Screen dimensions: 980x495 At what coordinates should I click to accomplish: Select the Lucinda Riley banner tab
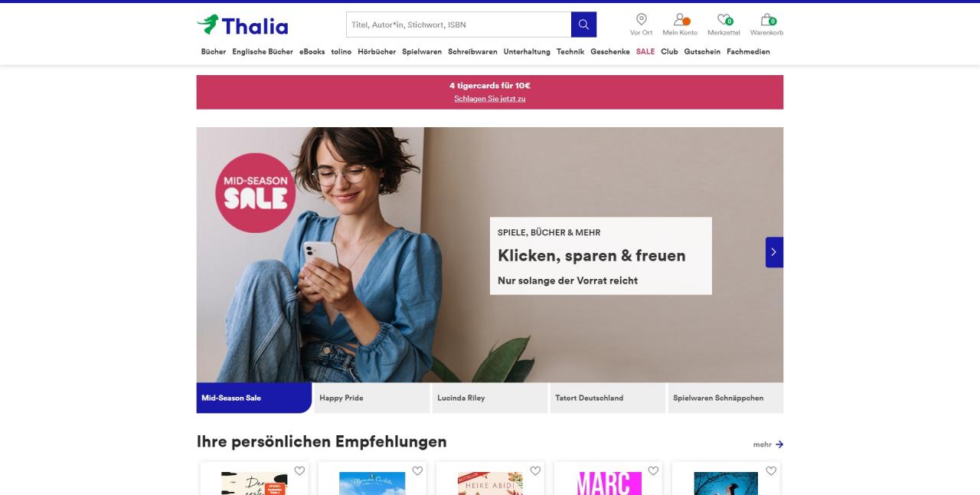coord(490,398)
